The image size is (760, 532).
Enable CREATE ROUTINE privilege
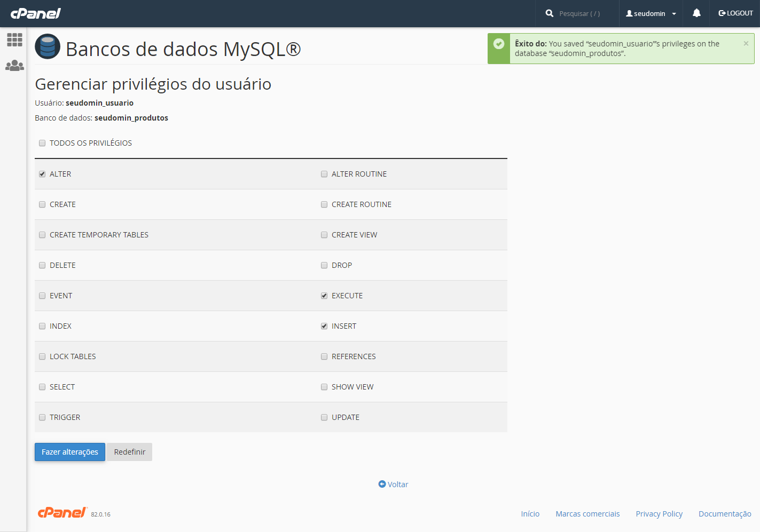[324, 204]
